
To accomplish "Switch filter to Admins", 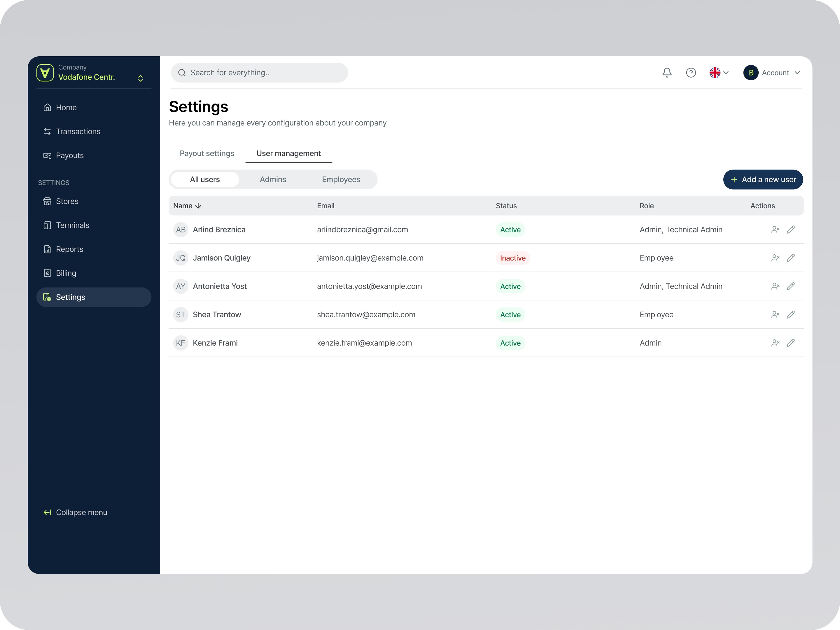I will coord(273,180).
